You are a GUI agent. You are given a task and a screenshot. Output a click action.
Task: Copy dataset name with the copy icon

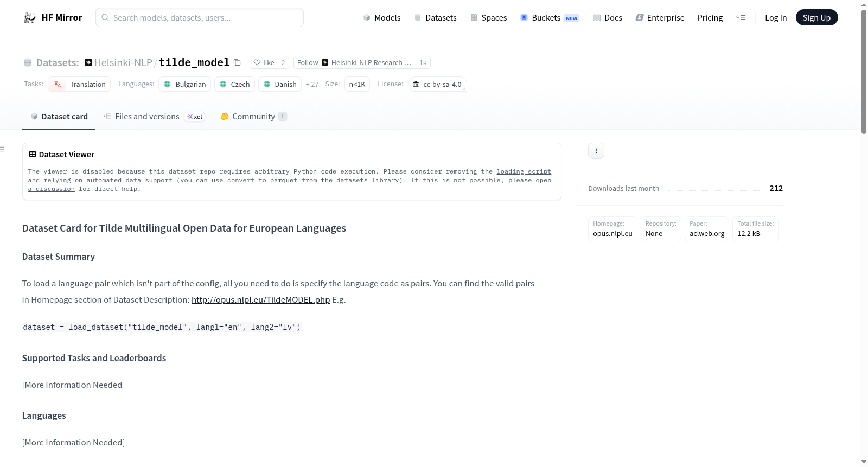tap(237, 62)
